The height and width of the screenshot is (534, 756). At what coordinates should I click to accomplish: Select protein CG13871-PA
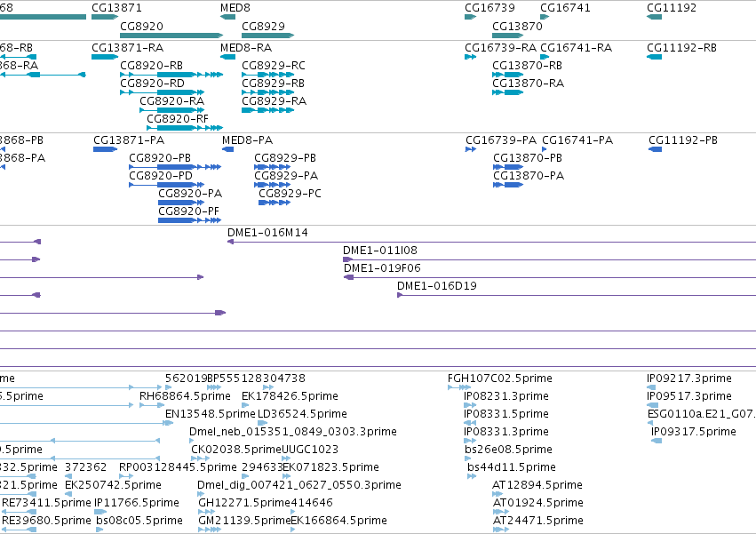[x=129, y=140]
